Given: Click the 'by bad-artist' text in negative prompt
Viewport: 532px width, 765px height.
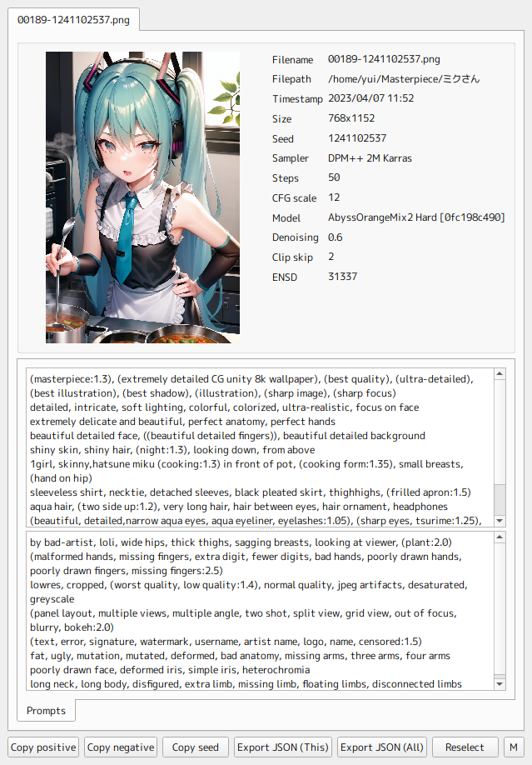Looking at the screenshot, I should [62, 542].
